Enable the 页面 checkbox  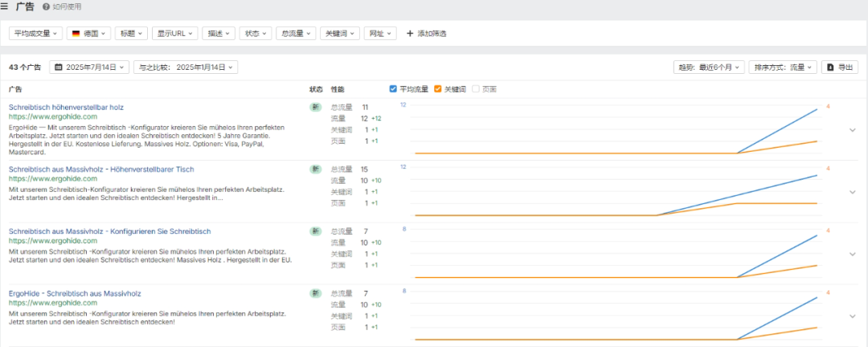475,89
